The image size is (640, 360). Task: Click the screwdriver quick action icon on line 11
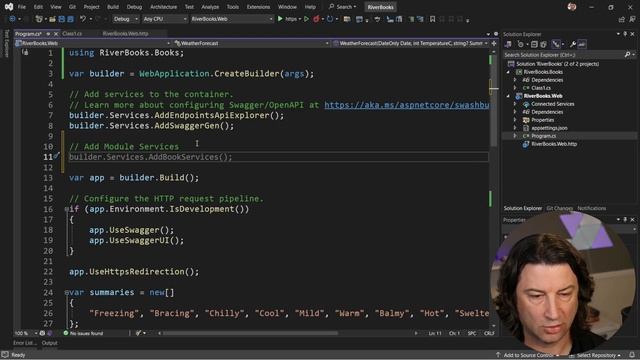point(57,156)
